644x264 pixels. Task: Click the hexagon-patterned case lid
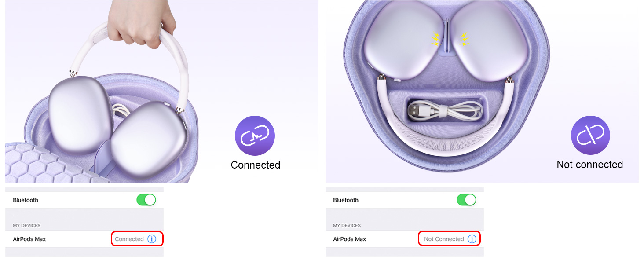click(44, 162)
